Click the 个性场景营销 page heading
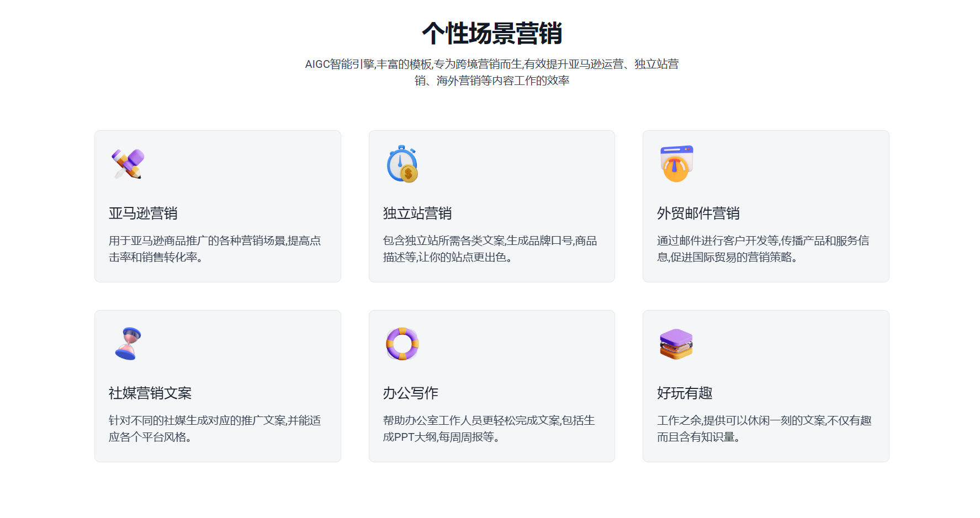980x518 pixels. click(492, 34)
